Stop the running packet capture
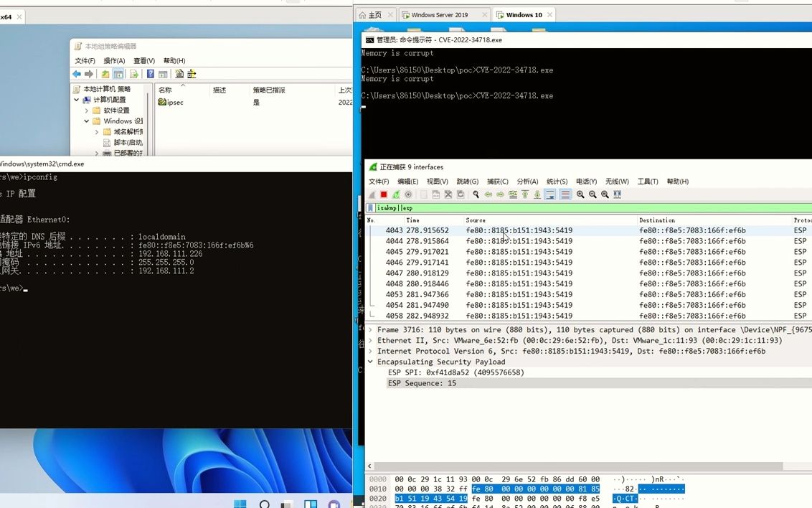Screen dimensions: 812x508 click(383, 194)
